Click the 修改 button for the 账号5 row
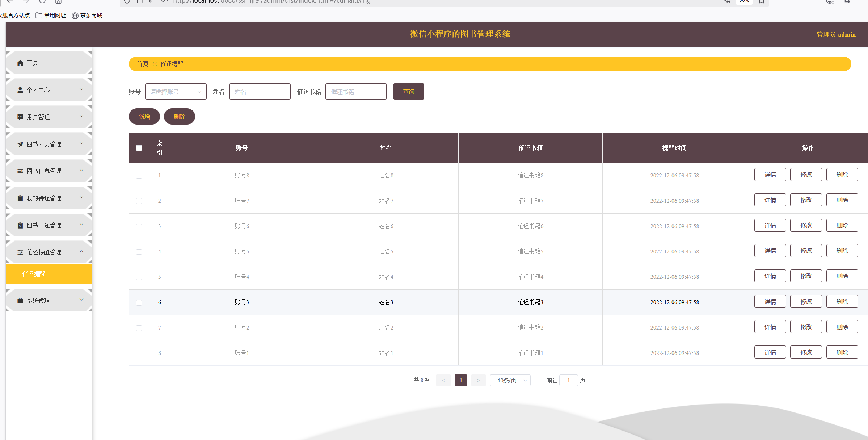868x440 pixels. point(806,251)
